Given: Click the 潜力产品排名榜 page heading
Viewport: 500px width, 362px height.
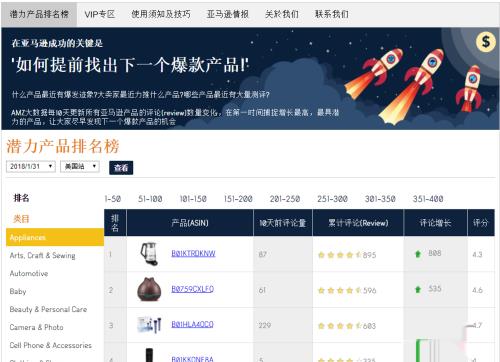Looking at the screenshot, I should [x=63, y=146].
